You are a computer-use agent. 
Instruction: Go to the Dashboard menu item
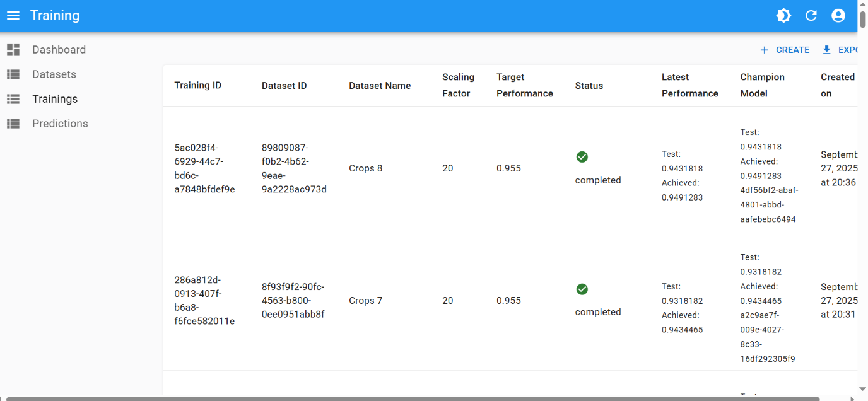click(59, 50)
